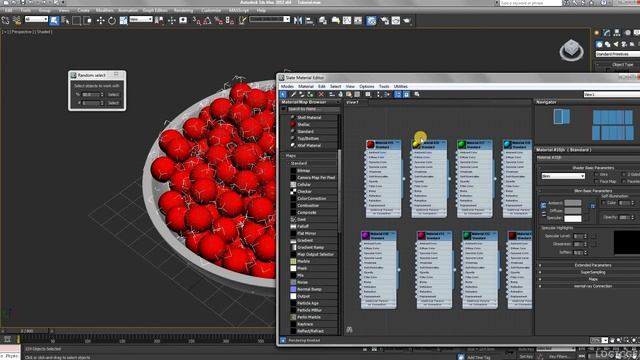Click Noise map in the browser list
Viewport: 640px width, 360px height.
click(302, 282)
